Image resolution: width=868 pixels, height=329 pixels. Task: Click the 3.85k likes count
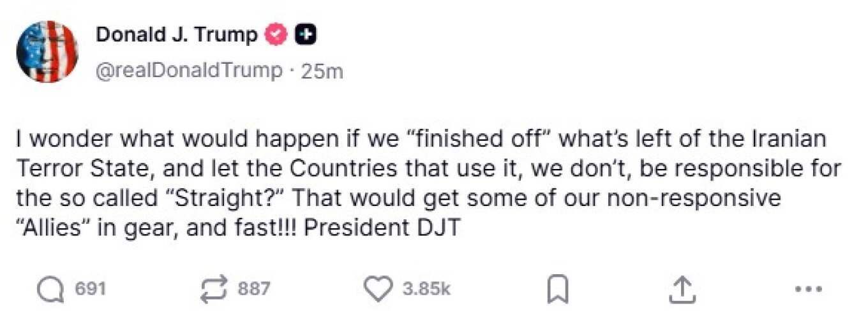pos(426,289)
